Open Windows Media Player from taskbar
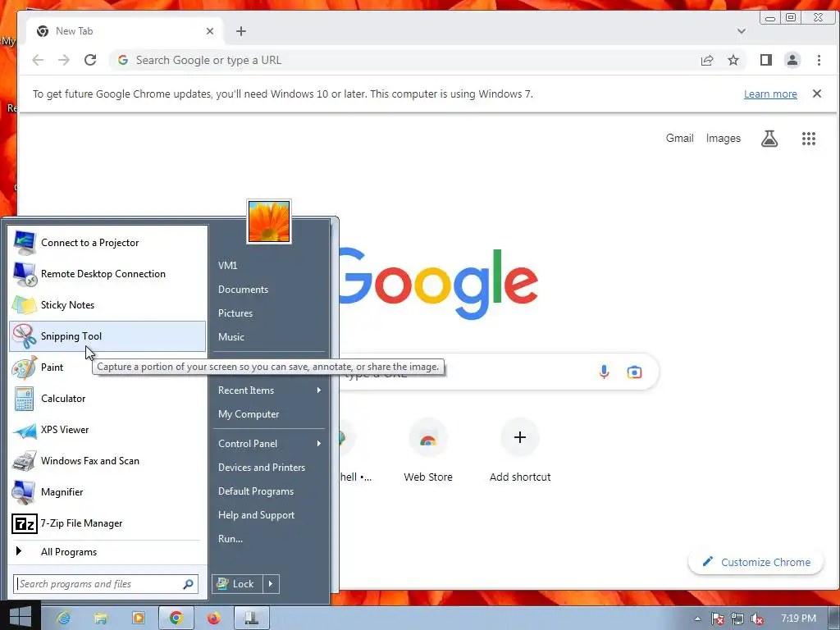This screenshot has height=630, width=840. (x=138, y=619)
